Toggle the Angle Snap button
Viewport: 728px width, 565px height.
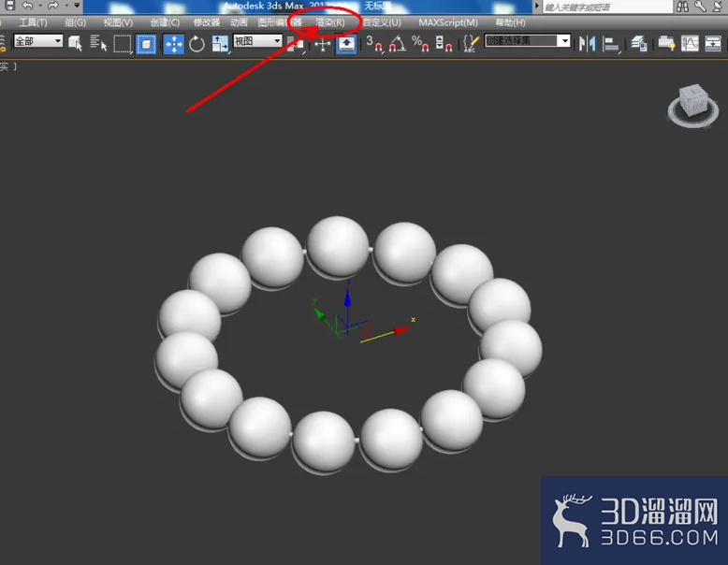tap(398, 44)
